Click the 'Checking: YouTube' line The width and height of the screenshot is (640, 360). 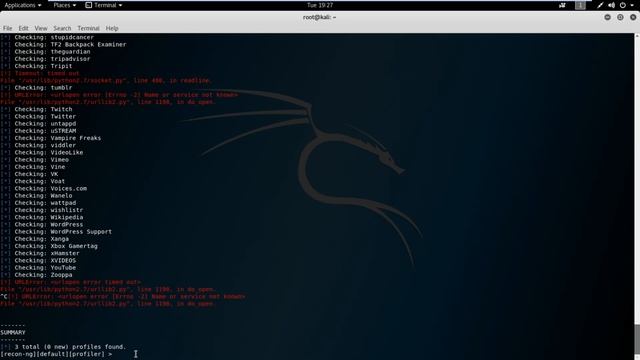point(38,268)
